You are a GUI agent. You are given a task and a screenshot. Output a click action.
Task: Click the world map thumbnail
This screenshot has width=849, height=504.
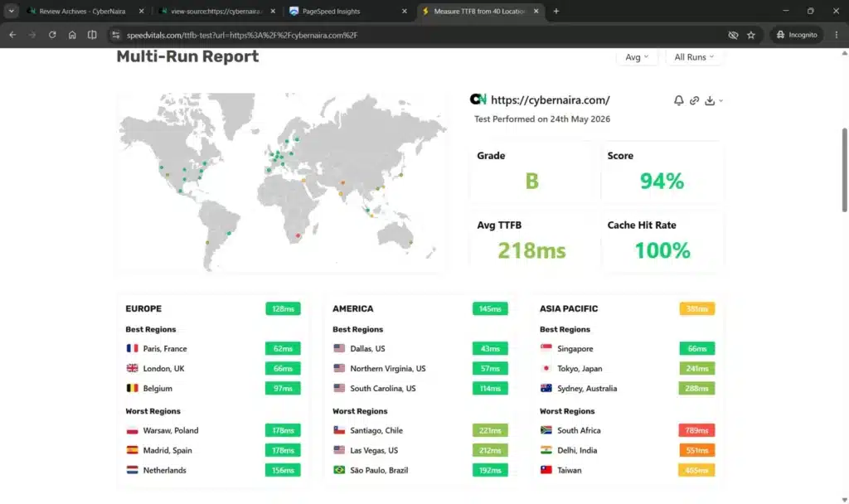[x=282, y=182]
